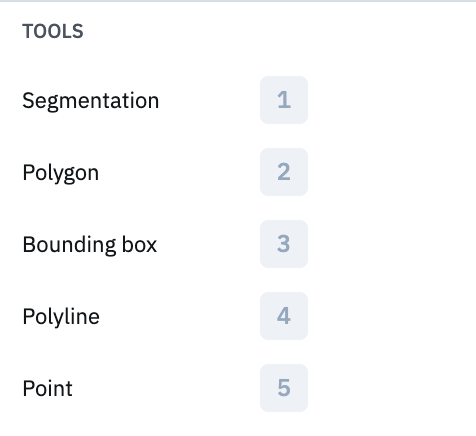This screenshot has height=436, width=476.
Task: Click the Polygon label text
Action: 61,173
